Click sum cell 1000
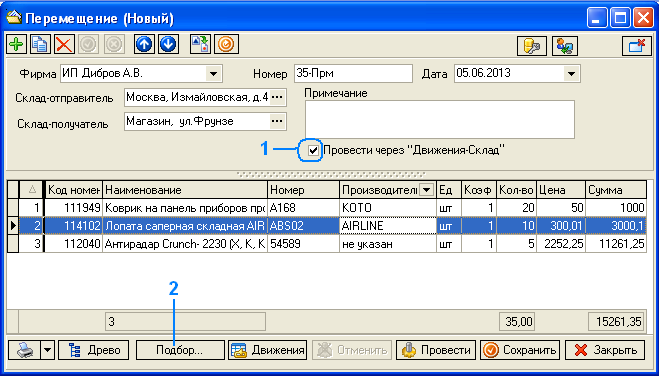 (616, 208)
